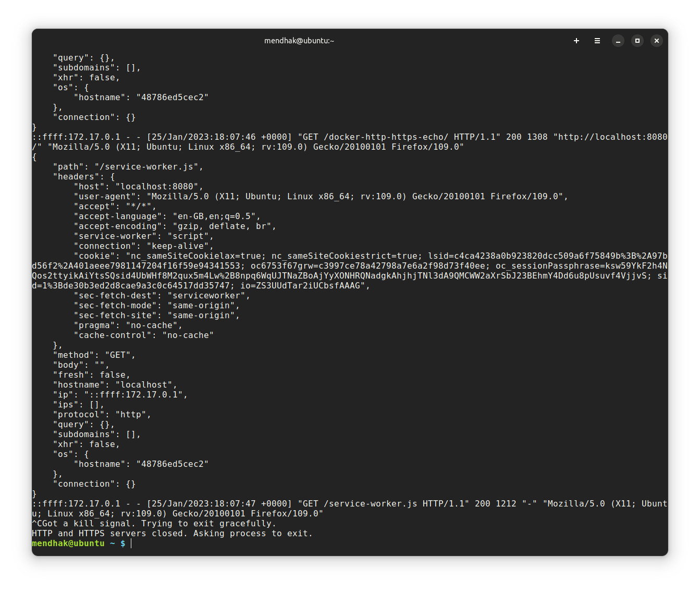Click the green mendhak@ubuntu prompt text
This screenshot has width=700, height=591.
pos(68,543)
